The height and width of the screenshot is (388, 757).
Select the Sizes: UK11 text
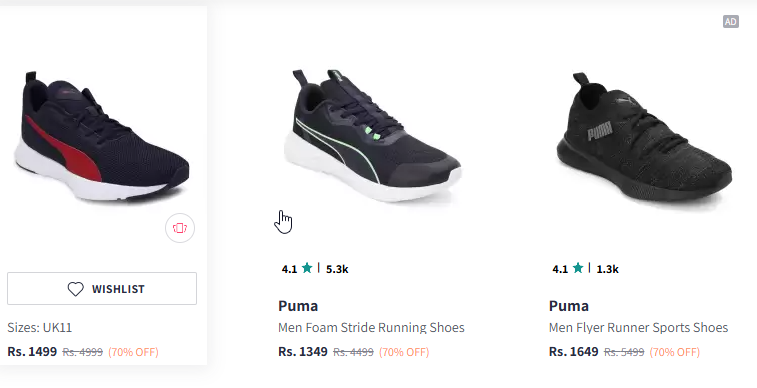click(x=40, y=328)
